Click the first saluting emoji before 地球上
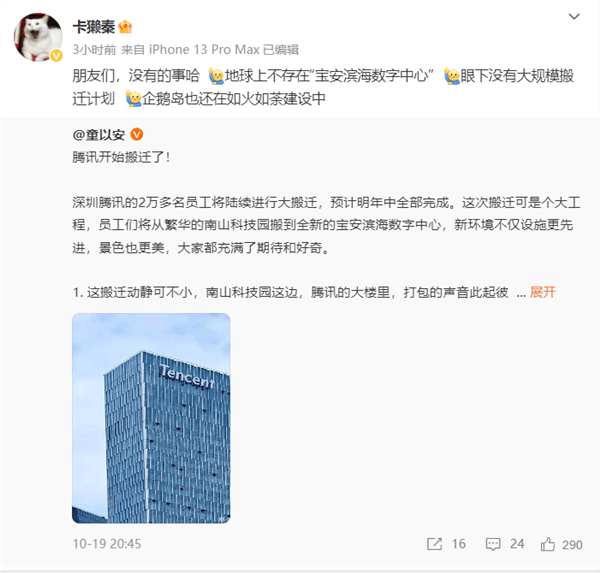 tap(216, 76)
